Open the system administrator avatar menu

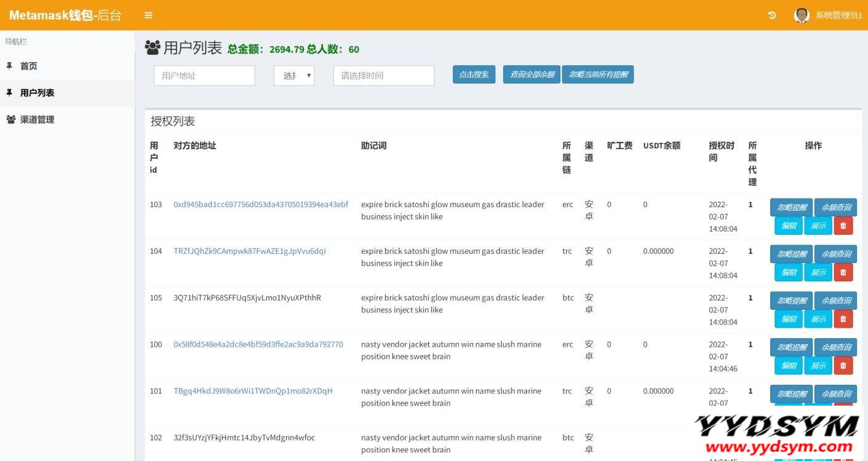tap(802, 15)
